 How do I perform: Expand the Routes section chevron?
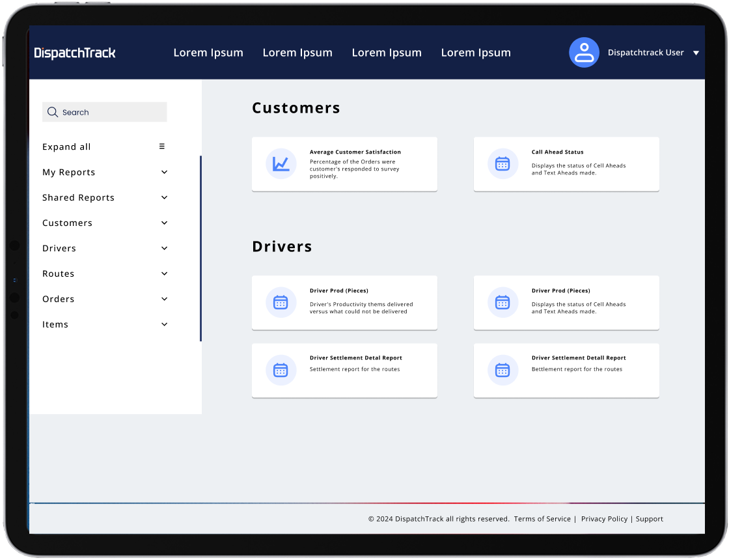click(x=164, y=273)
